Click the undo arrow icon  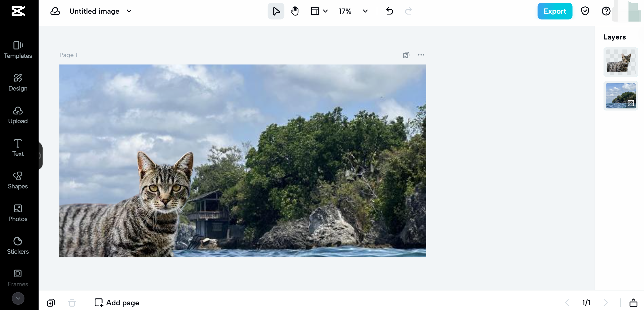coord(389,11)
